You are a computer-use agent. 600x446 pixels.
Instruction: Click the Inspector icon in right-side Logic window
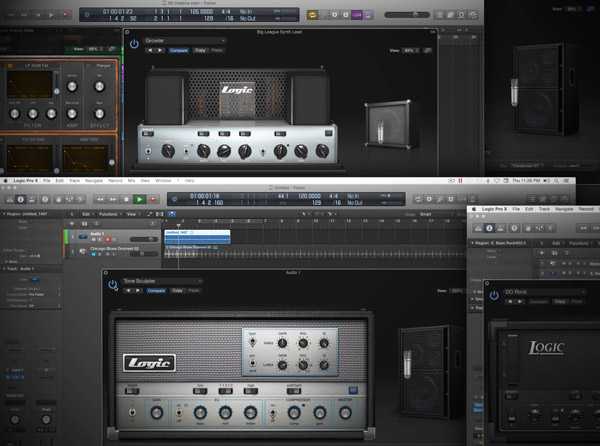(489, 228)
